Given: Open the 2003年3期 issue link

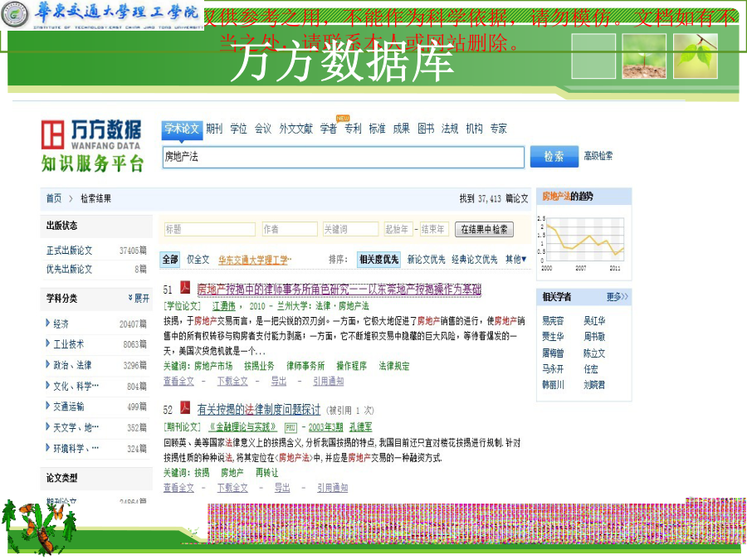Looking at the screenshot, I should [x=326, y=427].
